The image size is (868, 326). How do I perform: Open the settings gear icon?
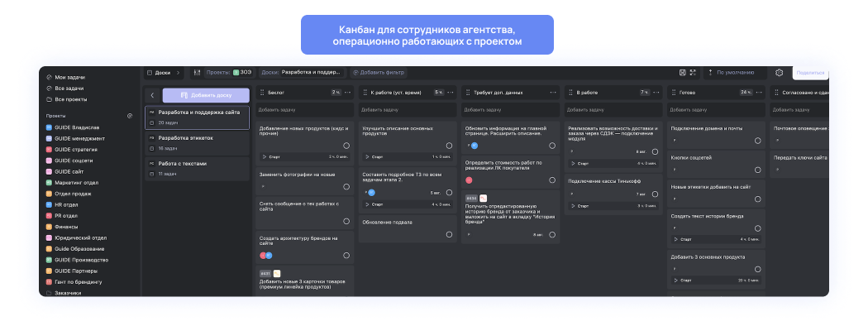[x=780, y=73]
